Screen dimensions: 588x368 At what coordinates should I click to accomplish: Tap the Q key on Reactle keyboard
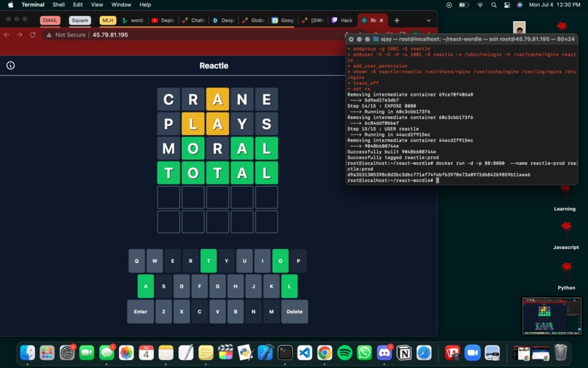coord(136,261)
